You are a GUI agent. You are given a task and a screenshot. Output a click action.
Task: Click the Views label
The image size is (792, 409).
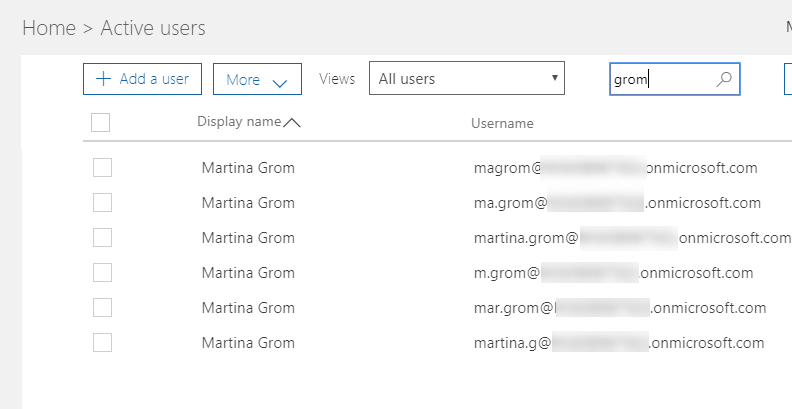coord(337,79)
